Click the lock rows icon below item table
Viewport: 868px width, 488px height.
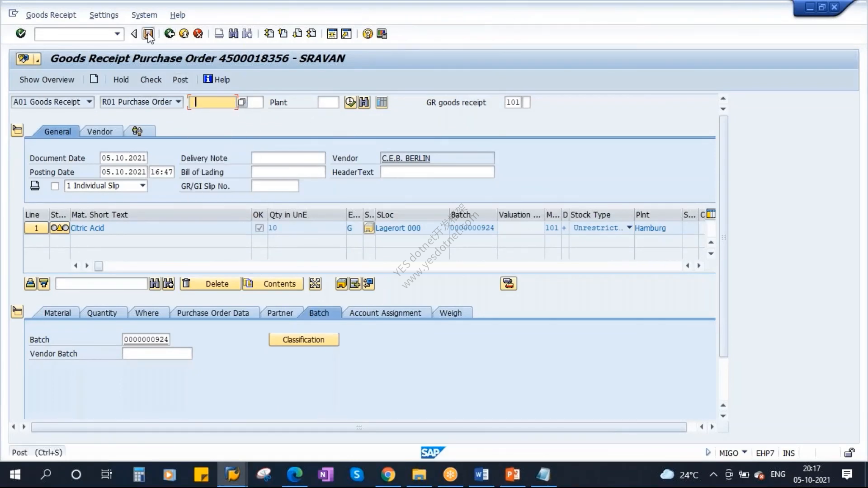[30, 284]
